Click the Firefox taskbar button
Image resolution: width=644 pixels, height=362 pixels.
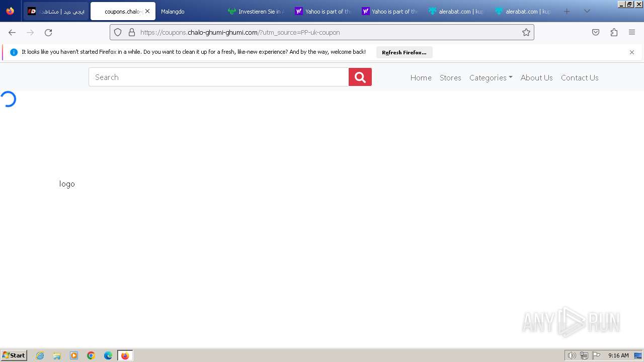coord(125,355)
